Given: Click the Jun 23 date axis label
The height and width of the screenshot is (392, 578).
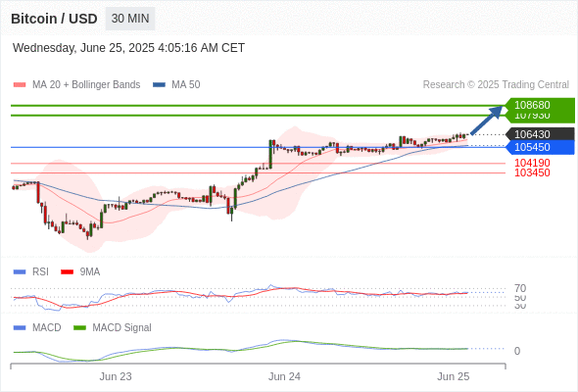Looking at the screenshot, I should [116, 376].
